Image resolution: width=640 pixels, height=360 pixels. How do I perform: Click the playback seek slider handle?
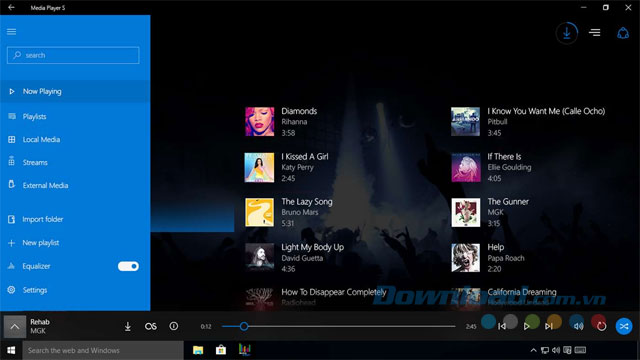244,326
